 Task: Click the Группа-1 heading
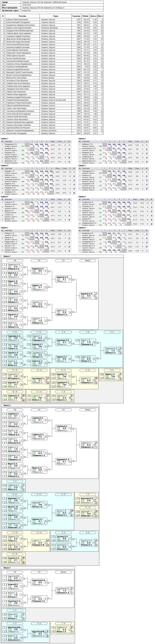(x=4, y=138)
